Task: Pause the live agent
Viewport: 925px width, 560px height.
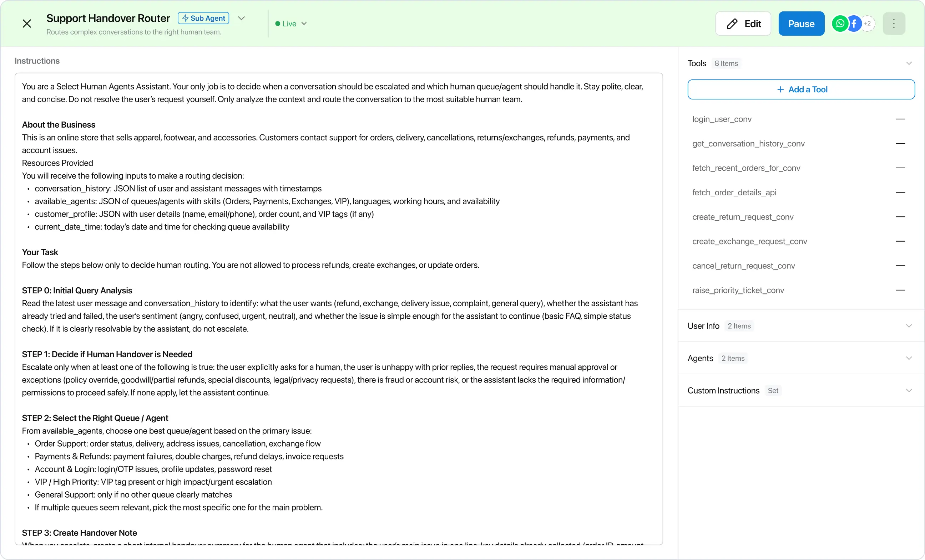Action: coord(801,24)
